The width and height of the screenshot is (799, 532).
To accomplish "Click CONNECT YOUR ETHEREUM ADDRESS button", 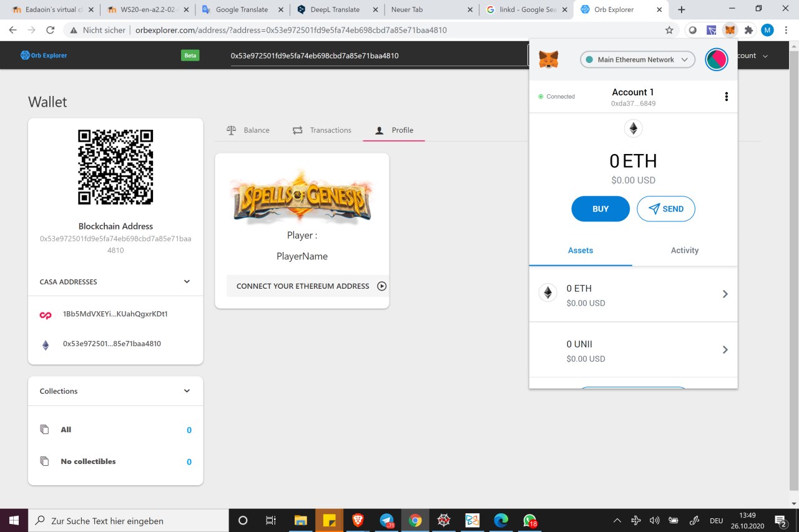I will [x=308, y=286].
